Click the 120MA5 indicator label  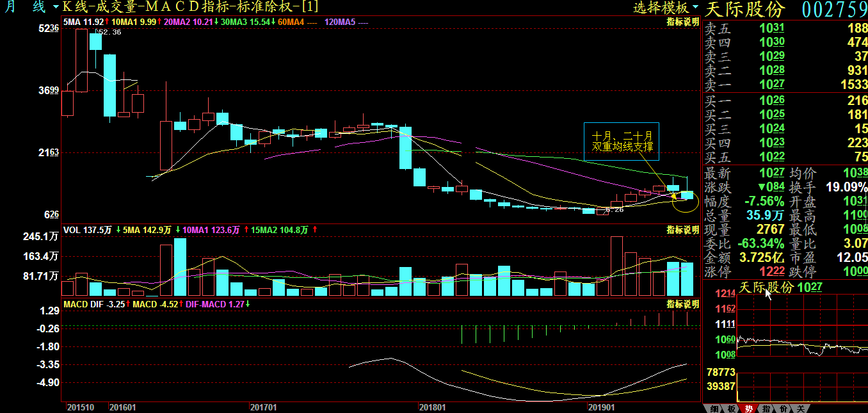click(346, 22)
